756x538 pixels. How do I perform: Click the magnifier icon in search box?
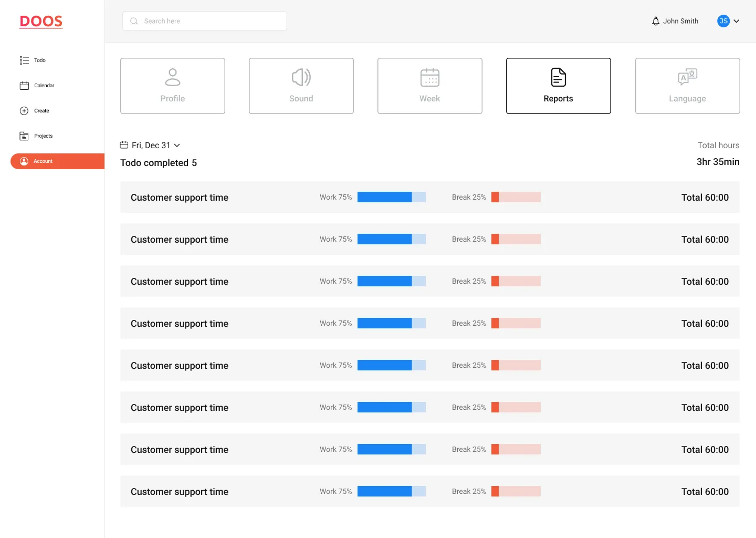pyautogui.click(x=134, y=21)
